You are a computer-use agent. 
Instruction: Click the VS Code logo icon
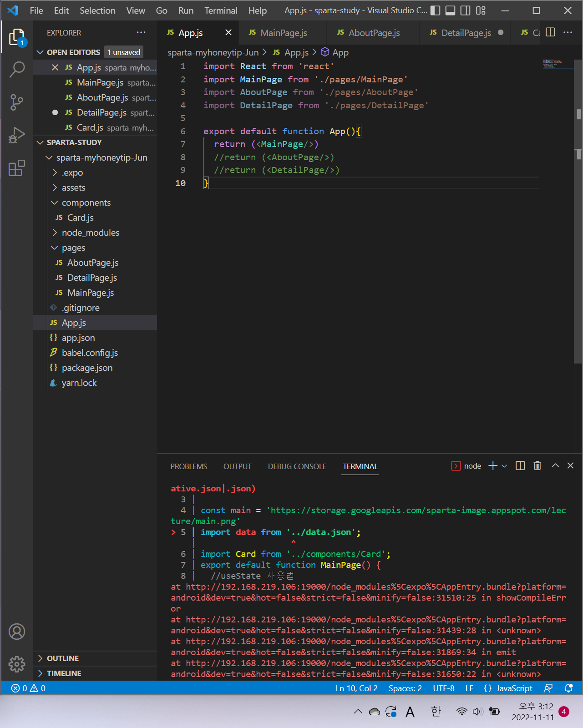click(13, 10)
